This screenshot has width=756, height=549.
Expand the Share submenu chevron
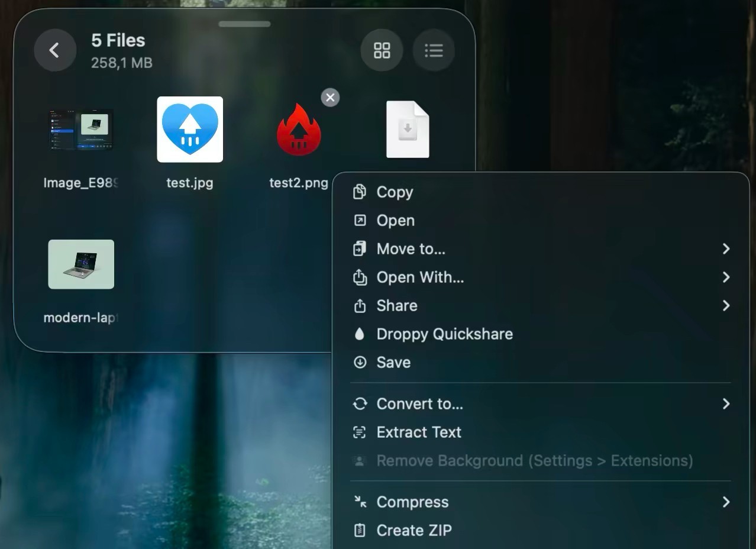[x=726, y=306]
